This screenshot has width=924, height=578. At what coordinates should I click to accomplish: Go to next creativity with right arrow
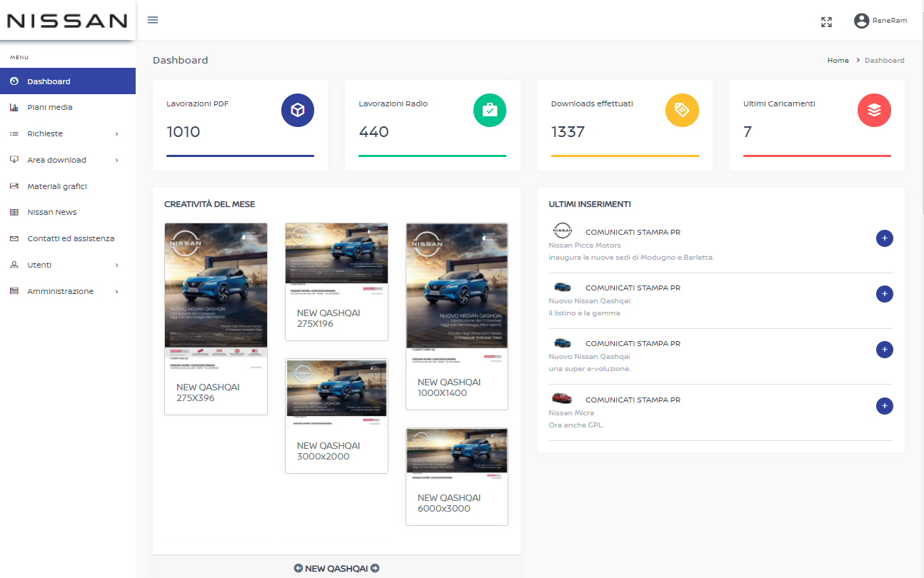pyautogui.click(x=375, y=569)
